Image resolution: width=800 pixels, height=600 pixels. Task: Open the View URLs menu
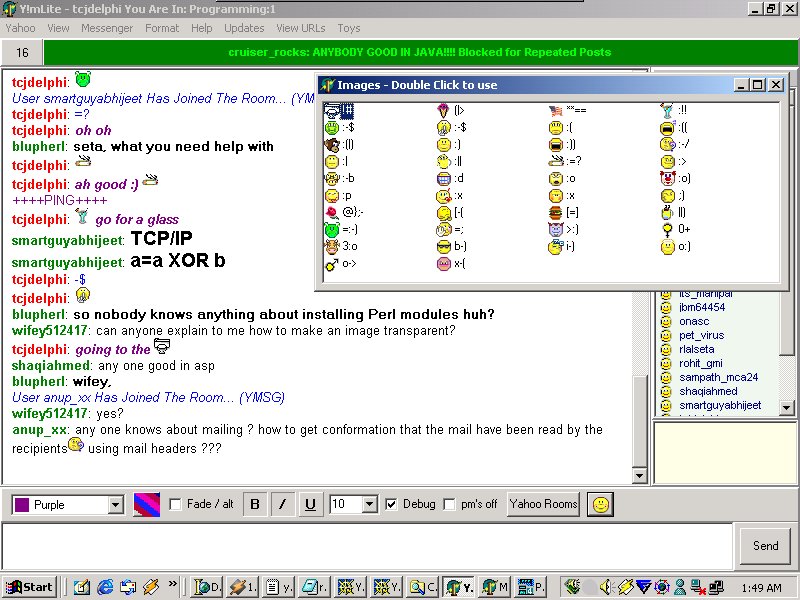[301, 28]
